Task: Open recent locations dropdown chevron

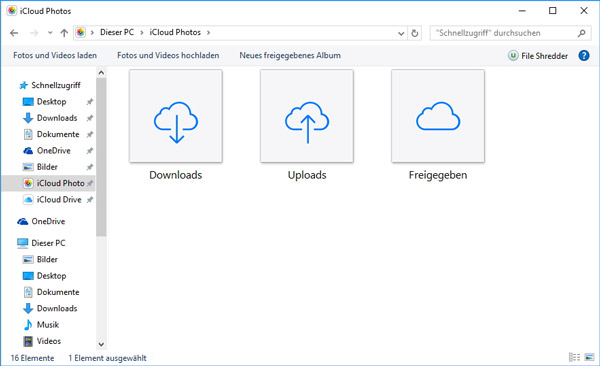Action: (50, 33)
